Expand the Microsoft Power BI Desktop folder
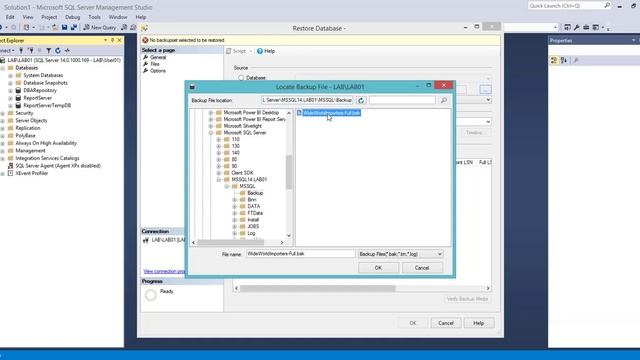The width and height of the screenshot is (640, 360). click(x=211, y=112)
